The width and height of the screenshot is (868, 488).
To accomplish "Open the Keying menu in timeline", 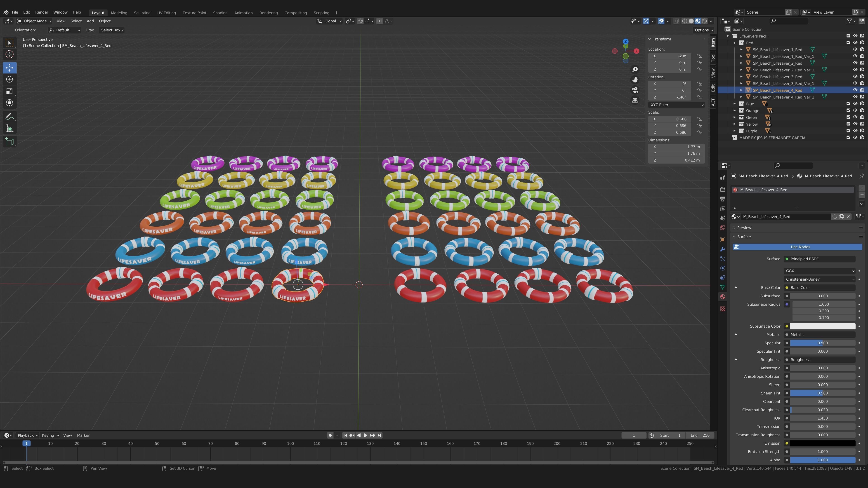I will (50, 435).
